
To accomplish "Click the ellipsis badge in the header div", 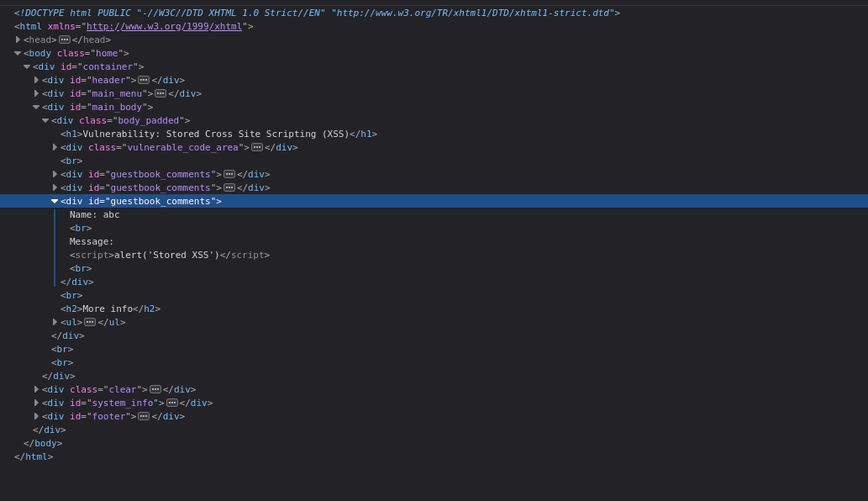I will (144, 80).
